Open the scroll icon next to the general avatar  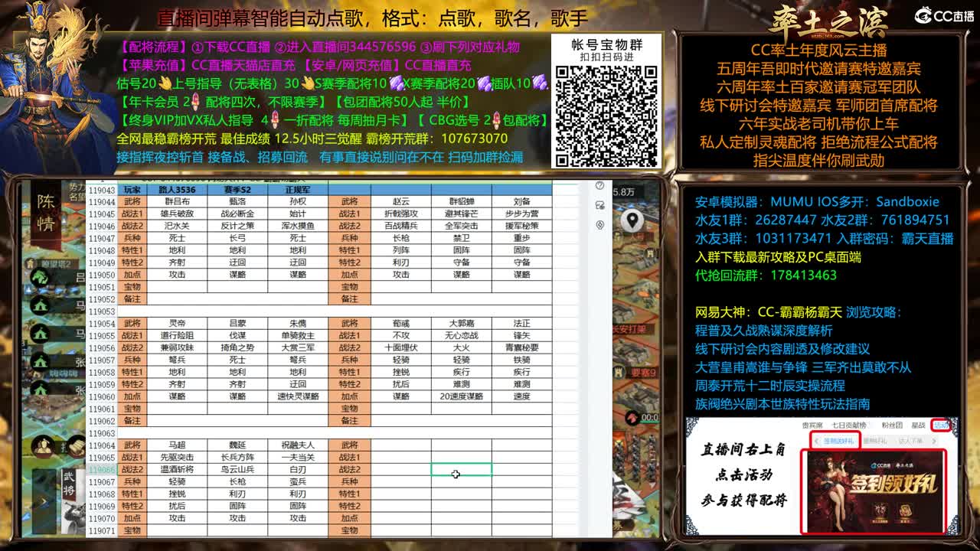coord(77,446)
